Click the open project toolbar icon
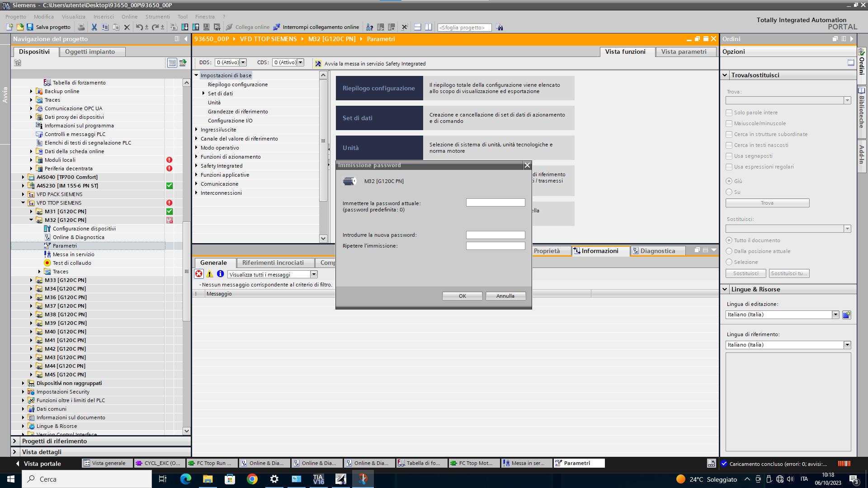 click(20, 27)
